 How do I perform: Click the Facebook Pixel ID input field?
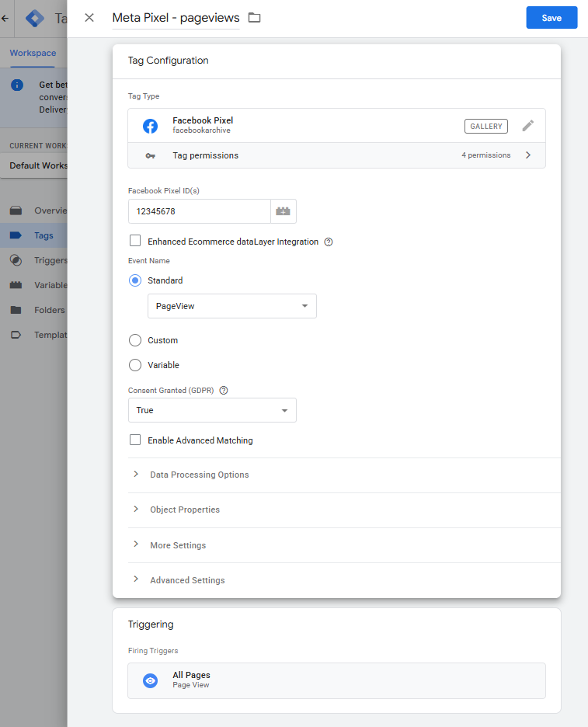tap(199, 211)
